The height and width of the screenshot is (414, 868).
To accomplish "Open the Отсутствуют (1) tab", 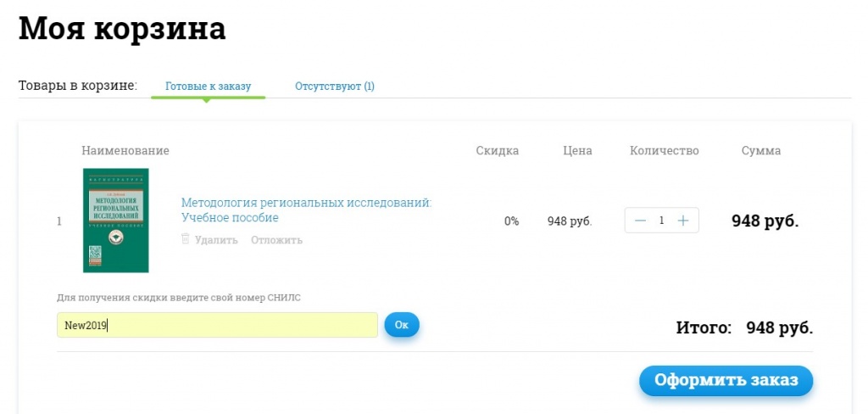I will click(x=334, y=87).
